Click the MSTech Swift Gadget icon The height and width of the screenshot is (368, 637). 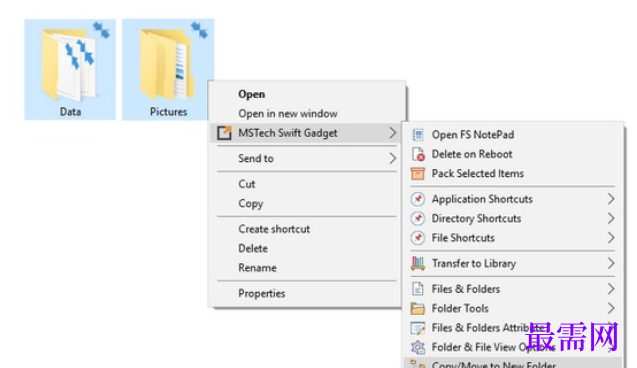tap(224, 133)
